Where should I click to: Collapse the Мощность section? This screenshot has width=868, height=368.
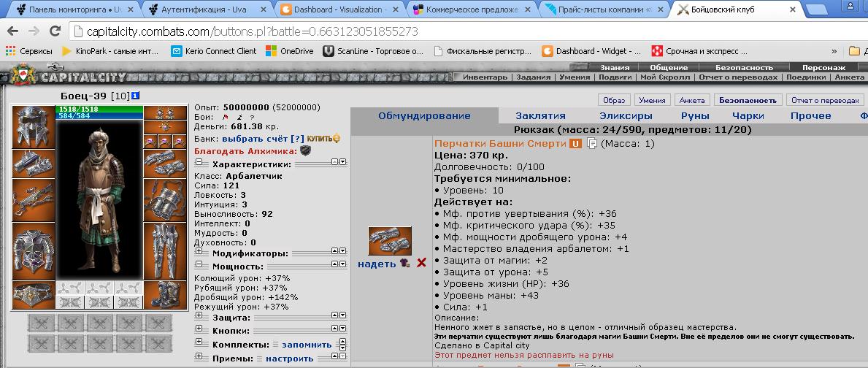(199, 266)
